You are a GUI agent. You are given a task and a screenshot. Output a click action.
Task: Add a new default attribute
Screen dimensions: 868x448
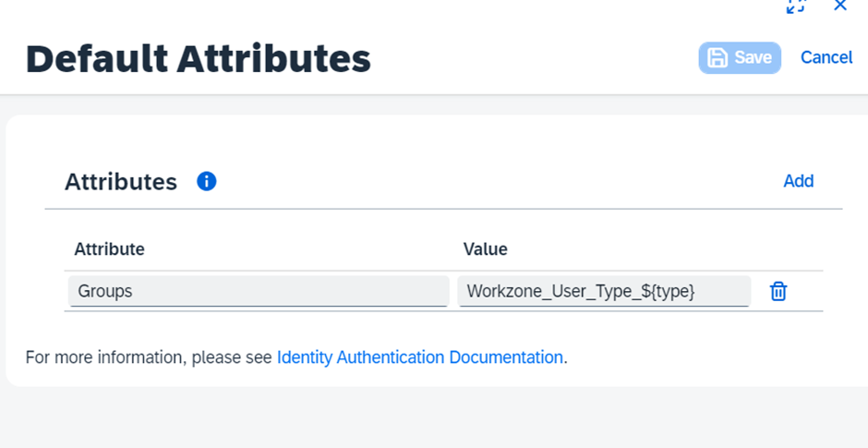point(798,181)
